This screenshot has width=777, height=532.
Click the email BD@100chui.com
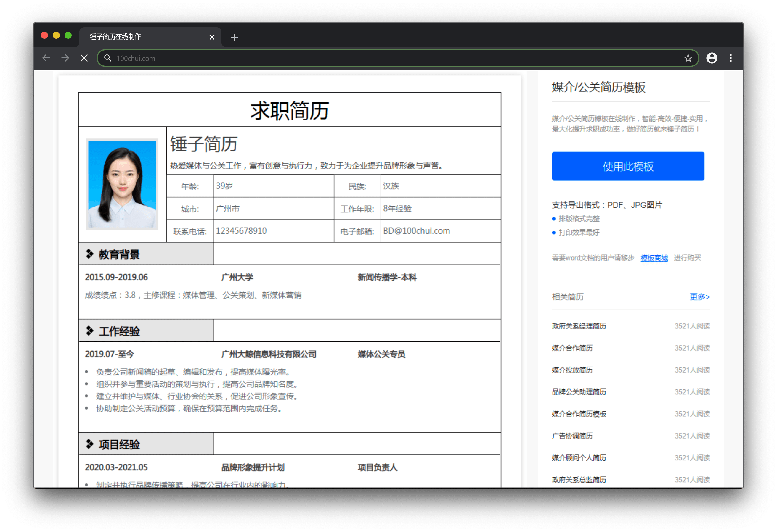pyautogui.click(x=416, y=231)
